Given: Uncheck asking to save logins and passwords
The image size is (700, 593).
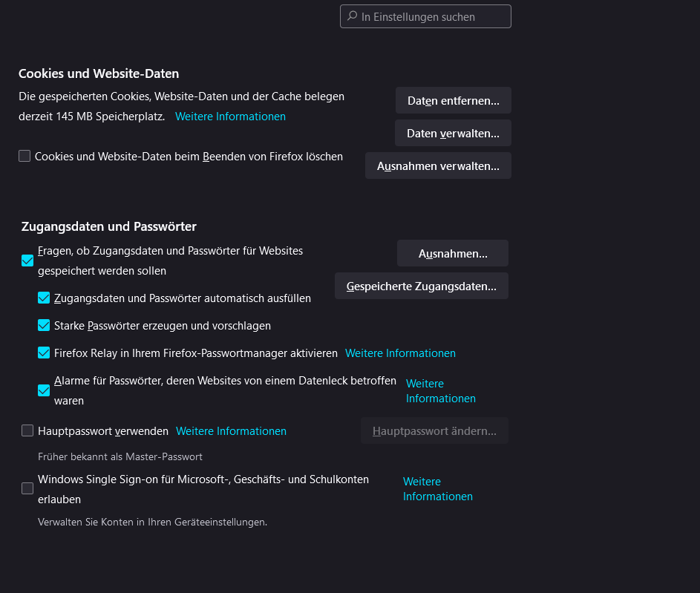Looking at the screenshot, I should (x=27, y=261).
